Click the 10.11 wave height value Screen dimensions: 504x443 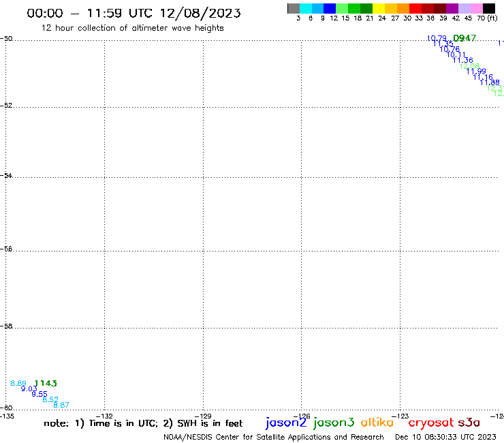[x=456, y=55]
